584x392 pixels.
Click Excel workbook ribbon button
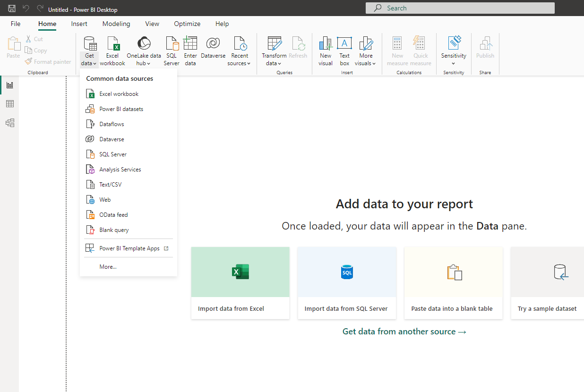[112, 51]
